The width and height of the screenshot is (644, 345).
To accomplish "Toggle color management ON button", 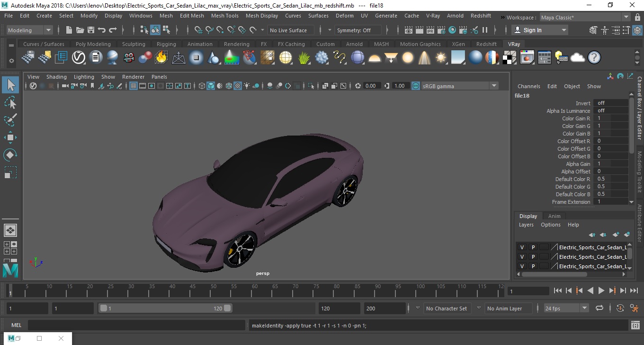I will 415,86.
